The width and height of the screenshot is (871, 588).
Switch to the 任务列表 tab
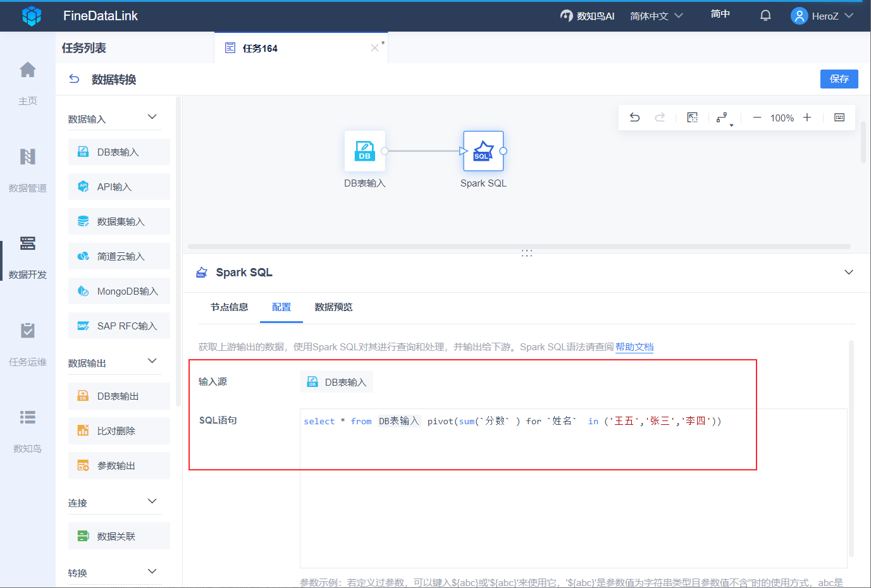click(84, 48)
